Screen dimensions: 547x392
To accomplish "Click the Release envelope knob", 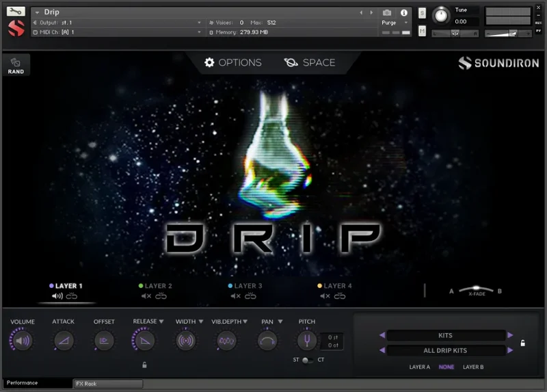I will tap(144, 340).
